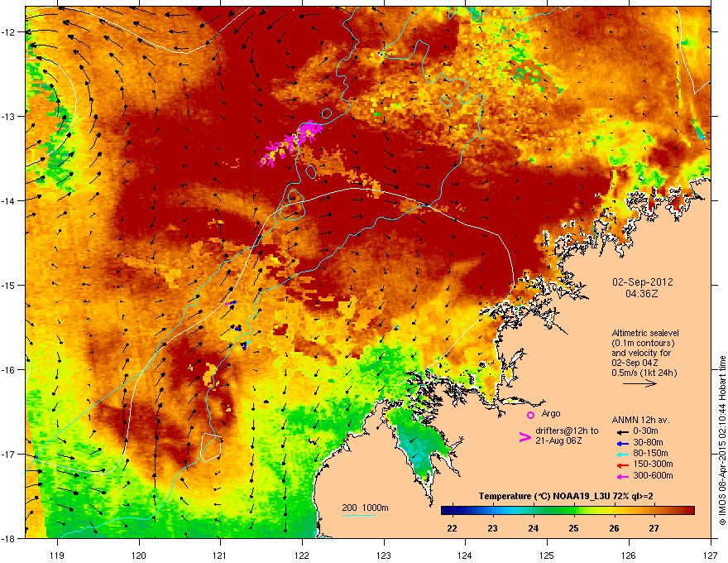728x563 pixels.
Task: Click the cyan 80-150m ANMN arrow symbol
Action: tap(623, 455)
